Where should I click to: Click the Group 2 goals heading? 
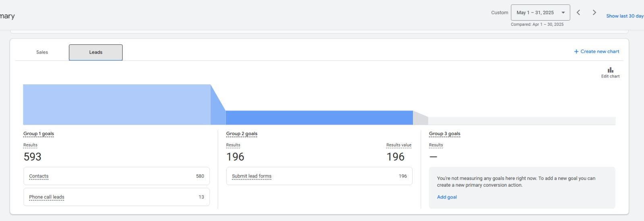242,134
